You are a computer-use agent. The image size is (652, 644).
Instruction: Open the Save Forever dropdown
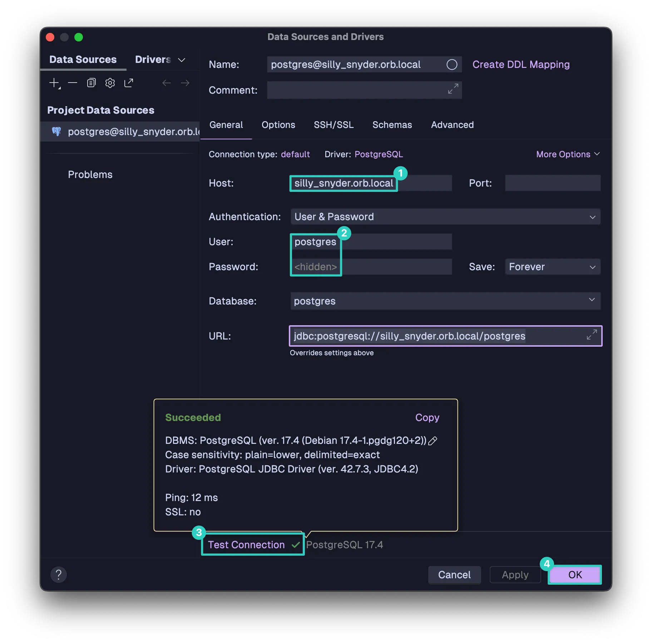point(553,267)
